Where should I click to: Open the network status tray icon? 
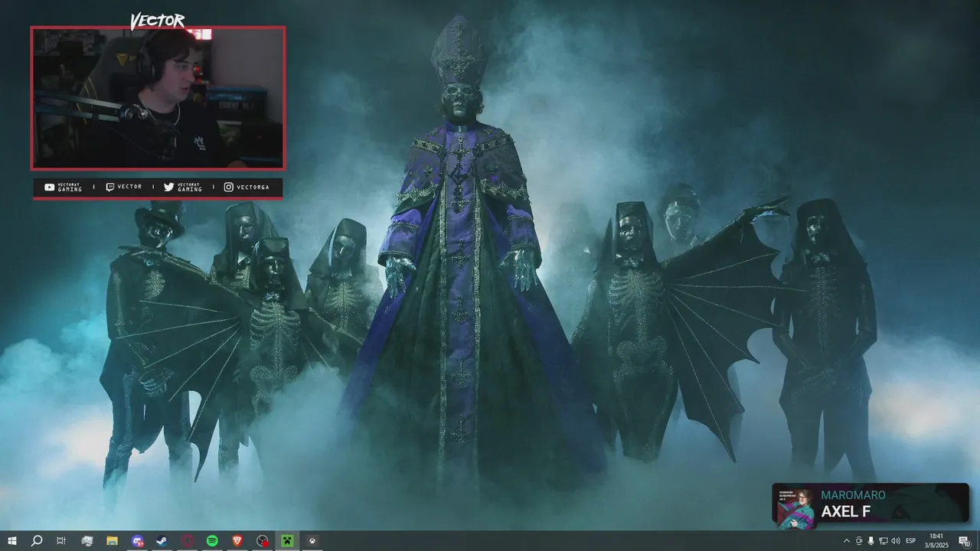click(x=883, y=541)
